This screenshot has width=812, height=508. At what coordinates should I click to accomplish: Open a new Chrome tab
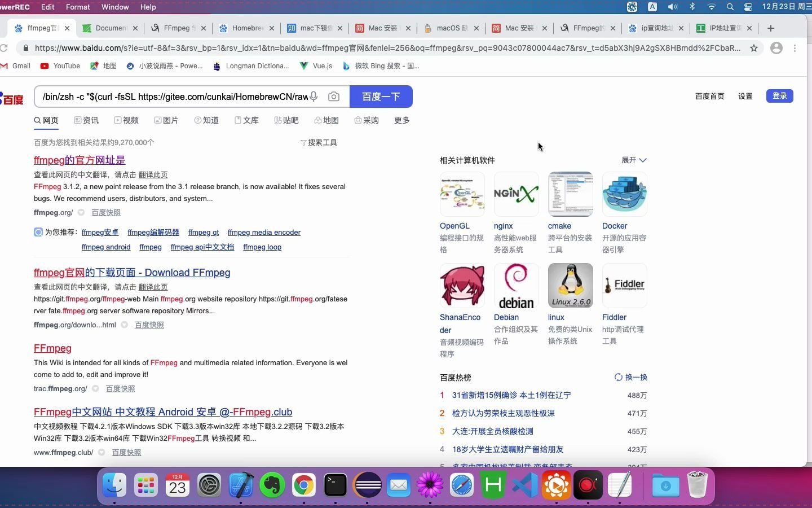(x=771, y=28)
